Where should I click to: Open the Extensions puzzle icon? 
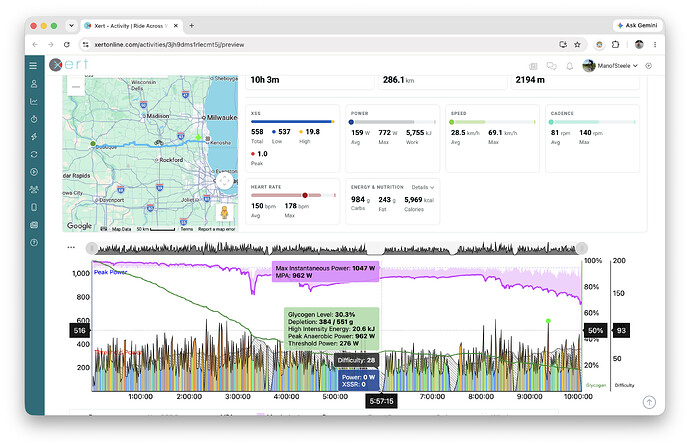[x=616, y=44]
